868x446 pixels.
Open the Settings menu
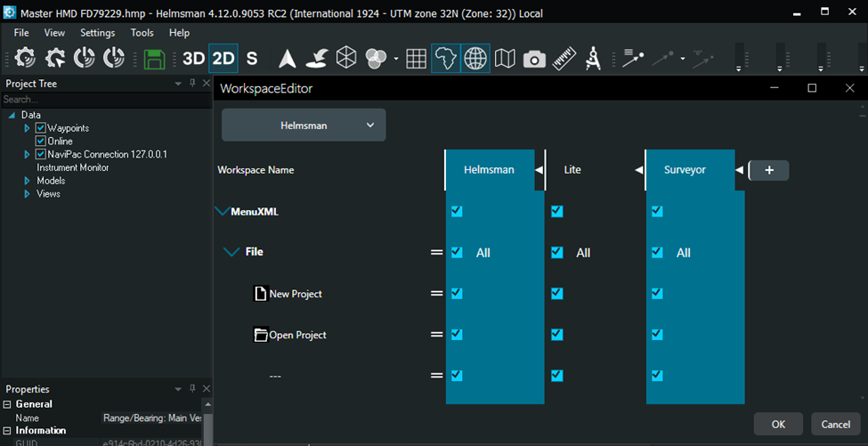tap(97, 33)
